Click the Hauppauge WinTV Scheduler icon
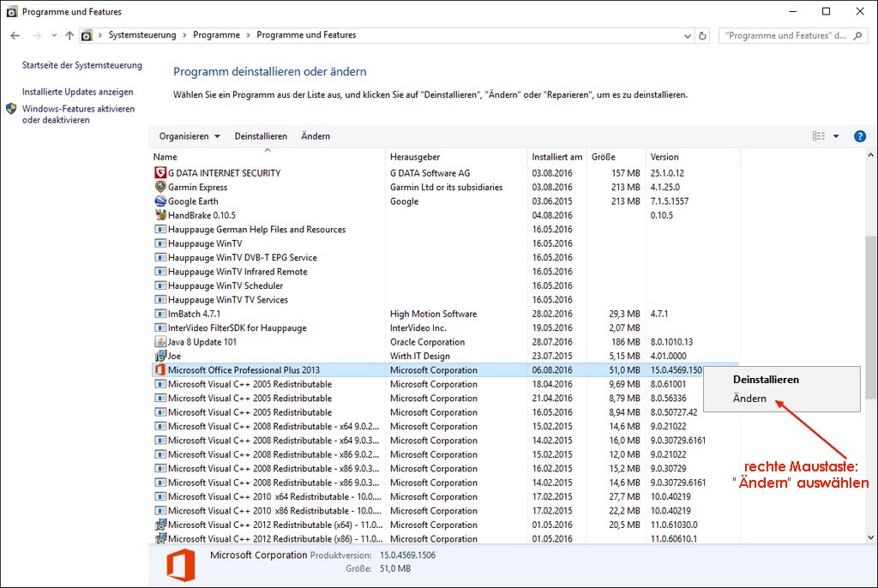Image resolution: width=878 pixels, height=588 pixels. pos(160,285)
